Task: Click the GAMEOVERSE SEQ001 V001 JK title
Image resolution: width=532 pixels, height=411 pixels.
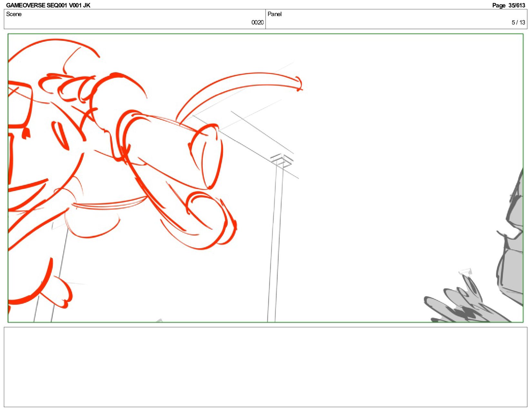Action: click(48, 5)
